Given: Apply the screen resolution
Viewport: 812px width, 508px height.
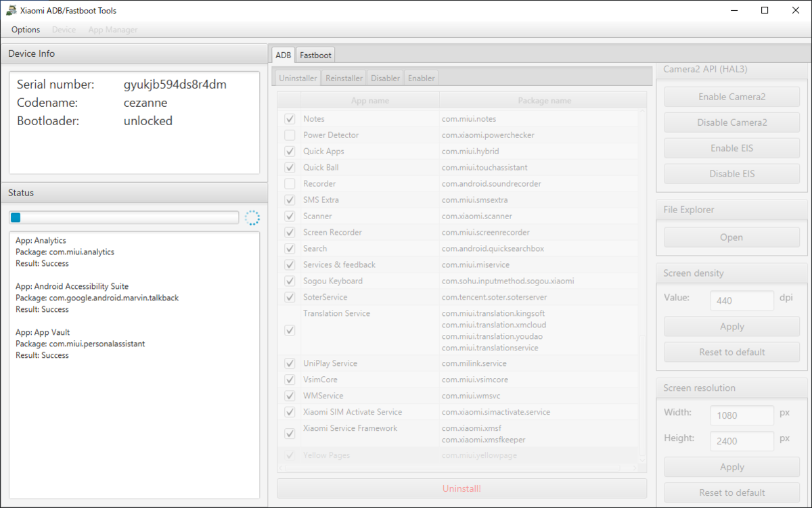Looking at the screenshot, I should pos(731,467).
